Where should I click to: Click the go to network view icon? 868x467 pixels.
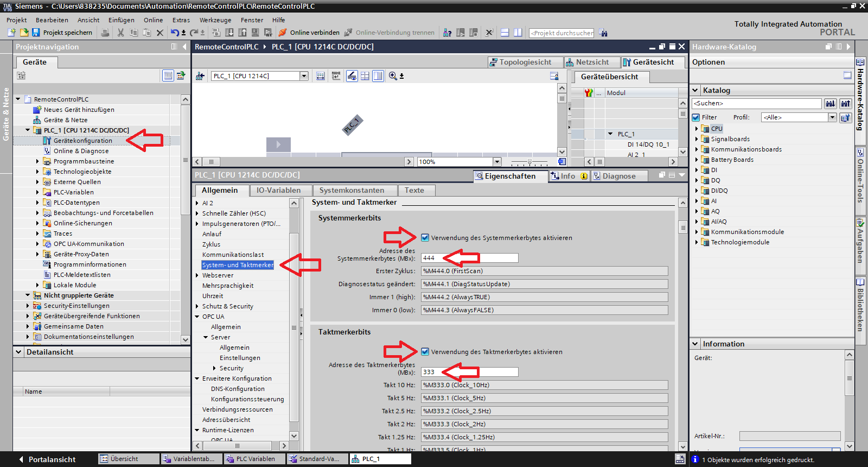click(x=200, y=76)
